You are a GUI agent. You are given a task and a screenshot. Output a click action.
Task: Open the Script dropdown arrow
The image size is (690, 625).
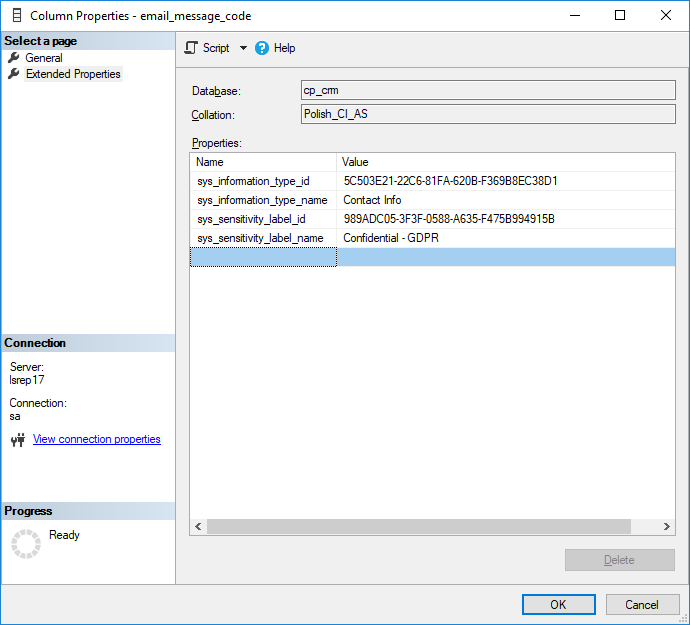tap(243, 48)
